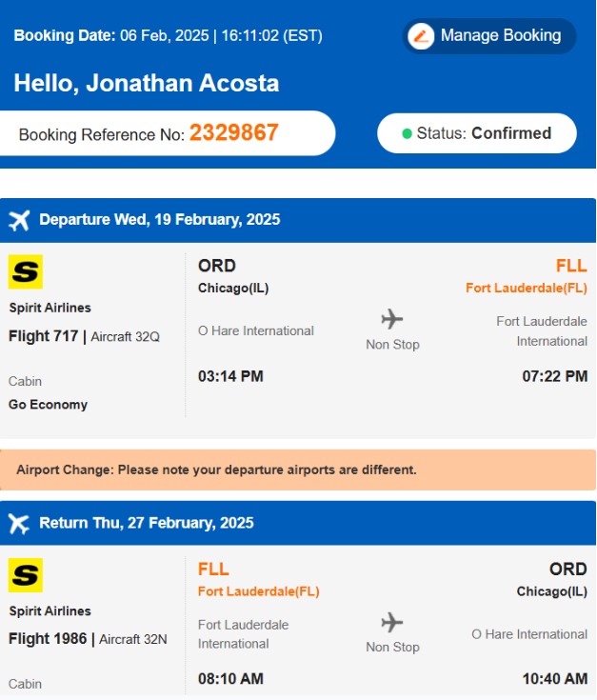Click the Return header airplane icon
This screenshot has height=700, width=597.
click(19, 523)
